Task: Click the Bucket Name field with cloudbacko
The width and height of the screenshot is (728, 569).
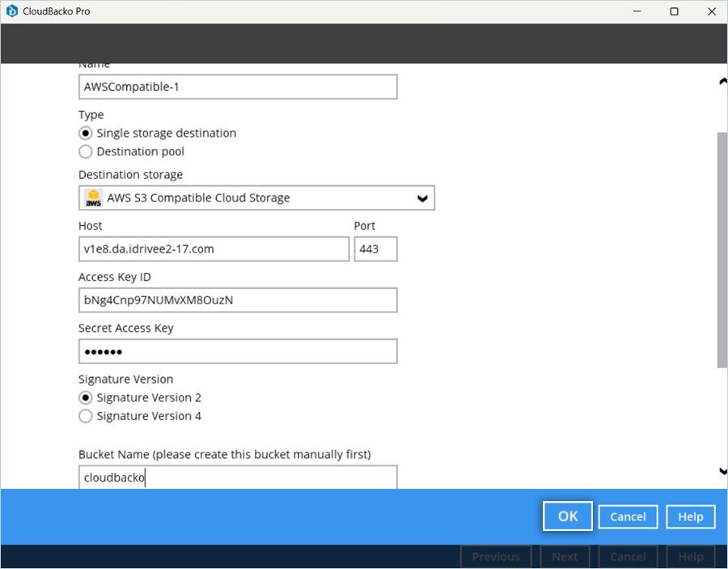Action: click(238, 478)
